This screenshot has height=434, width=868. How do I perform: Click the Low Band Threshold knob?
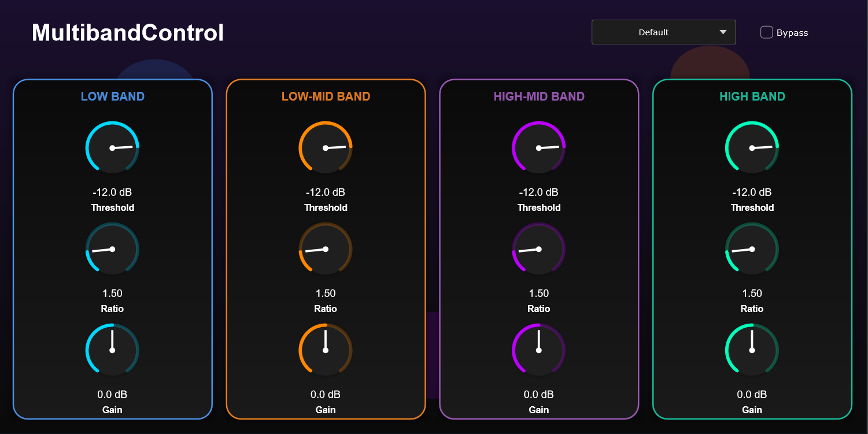click(x=112, y=148)
